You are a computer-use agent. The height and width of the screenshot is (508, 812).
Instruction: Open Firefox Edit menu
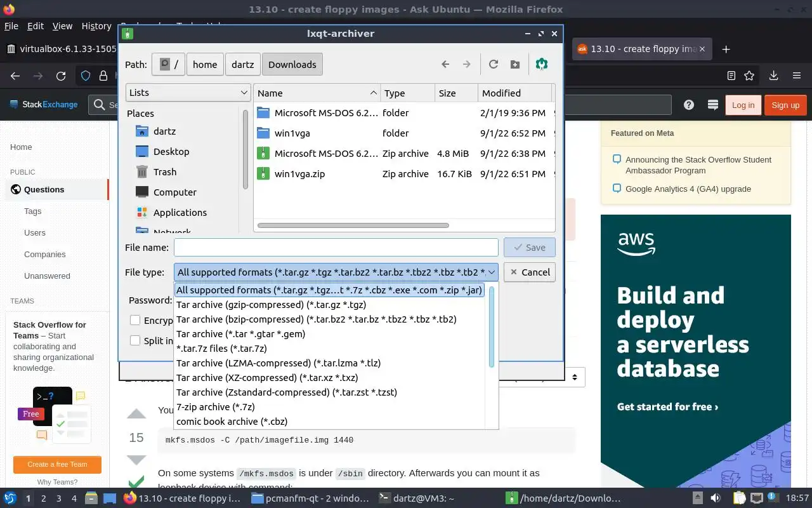coord(36,26)
